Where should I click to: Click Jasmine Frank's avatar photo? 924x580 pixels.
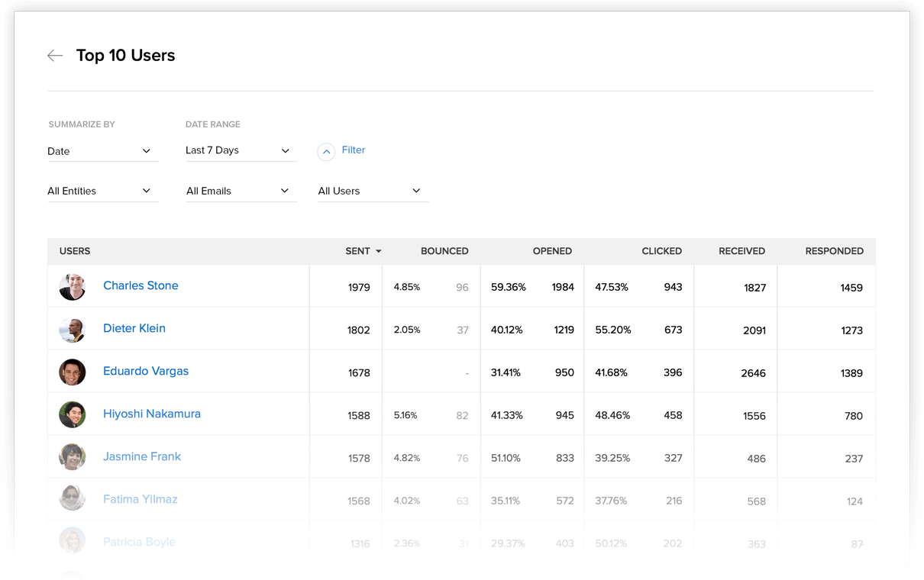(73, 458)
